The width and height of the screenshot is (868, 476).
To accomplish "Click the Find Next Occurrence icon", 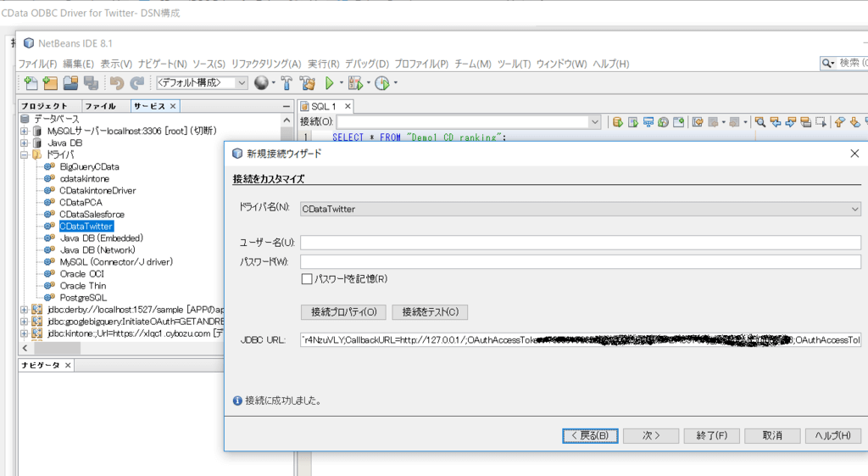I will coord(791,122).
